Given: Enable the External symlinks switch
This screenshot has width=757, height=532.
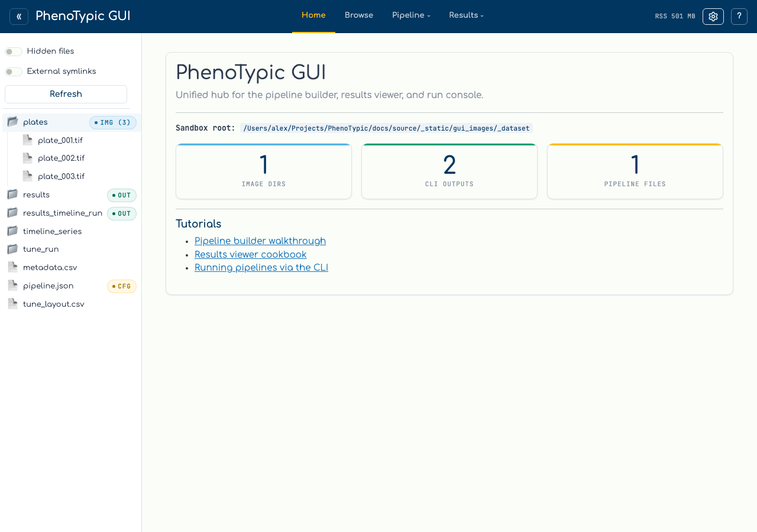Looking at the screenshot, I should pos(14,72).
